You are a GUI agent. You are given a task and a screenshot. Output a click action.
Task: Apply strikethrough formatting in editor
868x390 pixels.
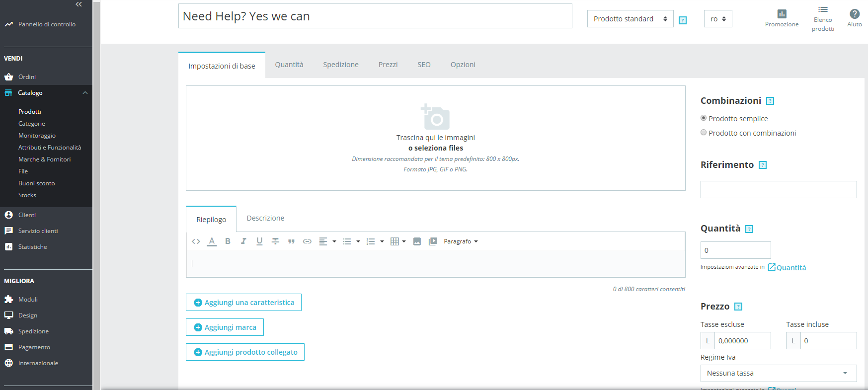(x=275, y=241)
